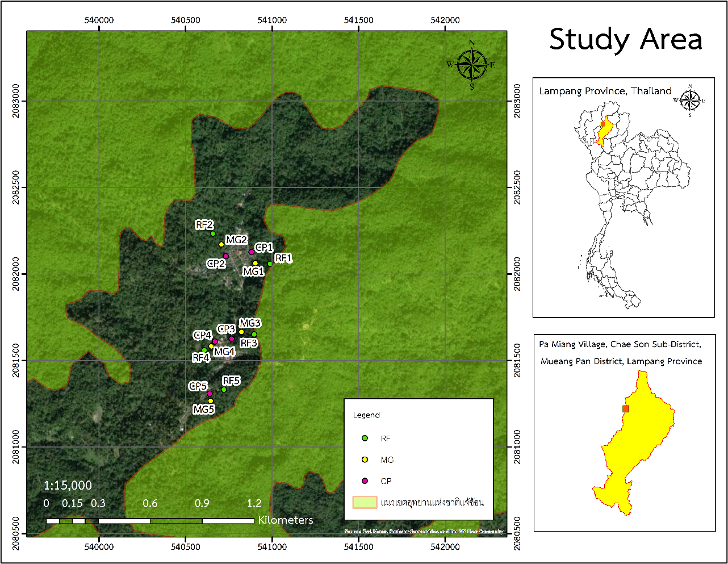Screen dimensions: 728x564
Task: Select the green RF2 point marker
Action: coord(213,233)
